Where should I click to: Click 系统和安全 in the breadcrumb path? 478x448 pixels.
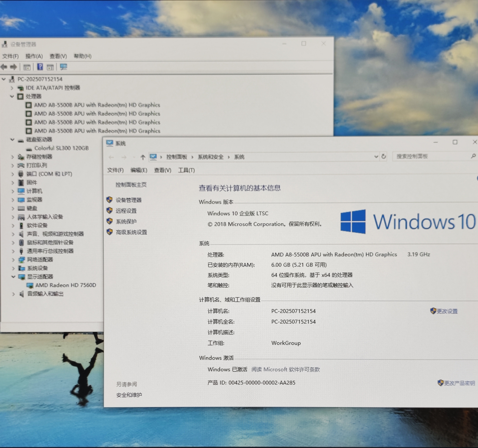pyautogui.click(x=211, y=157)
